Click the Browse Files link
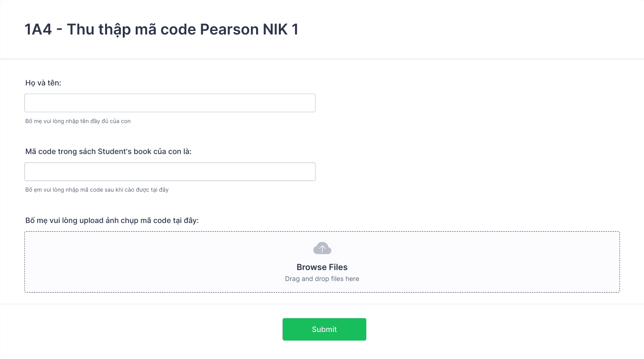Screen dimensions: 644x359 click(x=322, y=267)
